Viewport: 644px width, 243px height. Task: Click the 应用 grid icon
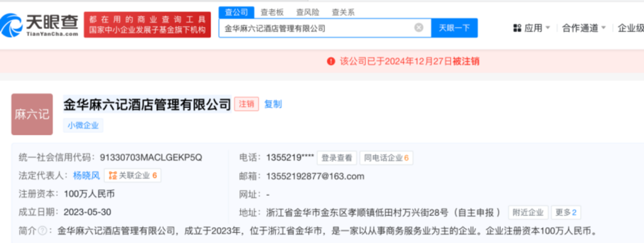(x=517, y=28)
